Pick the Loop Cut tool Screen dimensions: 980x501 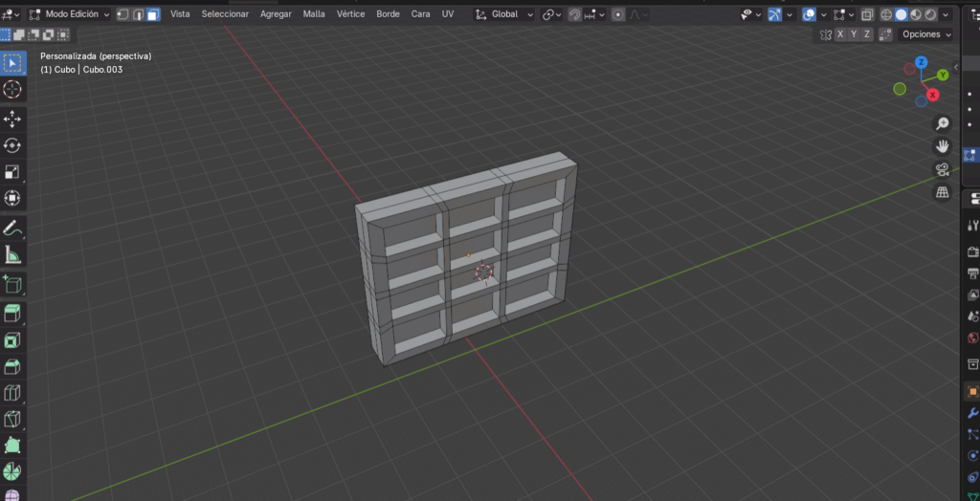point(12,393)
